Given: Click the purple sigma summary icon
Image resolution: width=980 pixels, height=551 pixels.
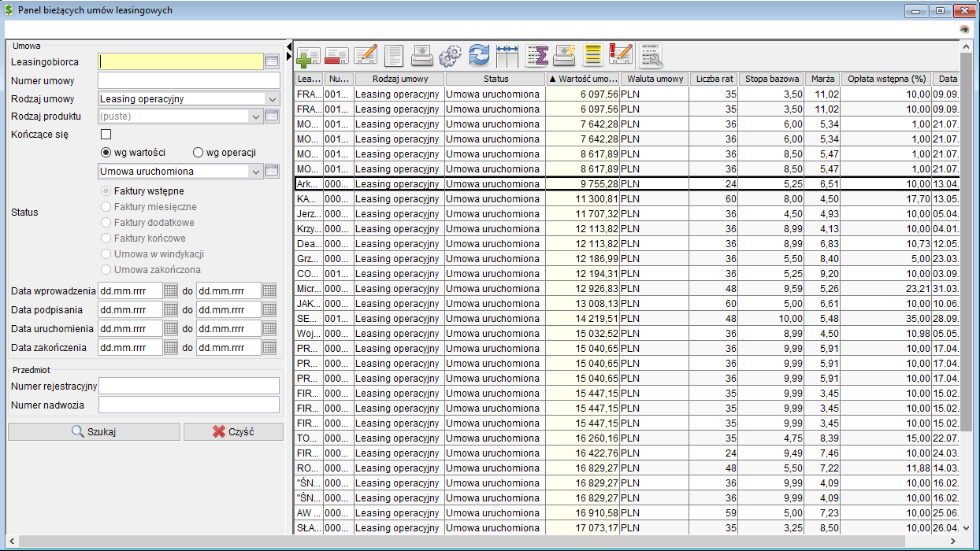Looking at the screenshot, I should (536, 56).
